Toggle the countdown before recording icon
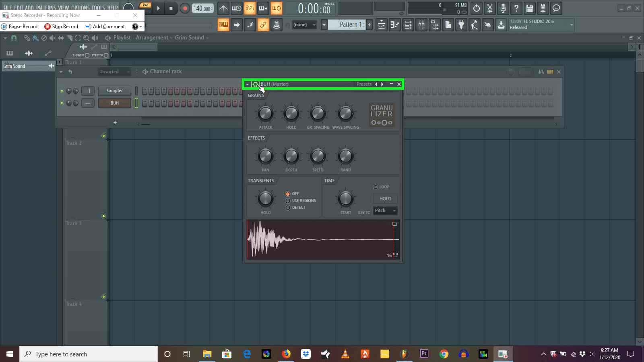Viewport: 644px width, 362px height. point(250,8)
